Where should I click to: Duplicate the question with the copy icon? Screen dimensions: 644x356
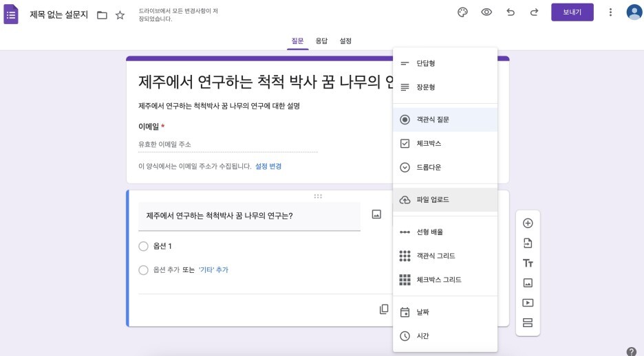click(384, 309)
